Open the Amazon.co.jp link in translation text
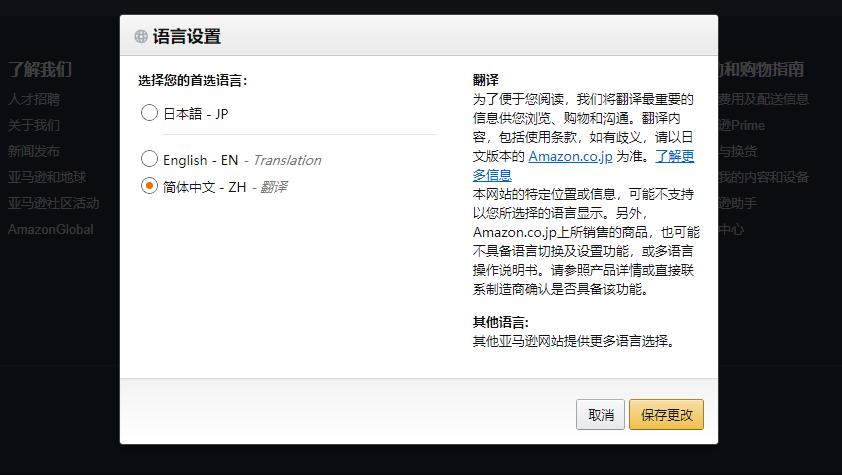 (570, 156)
